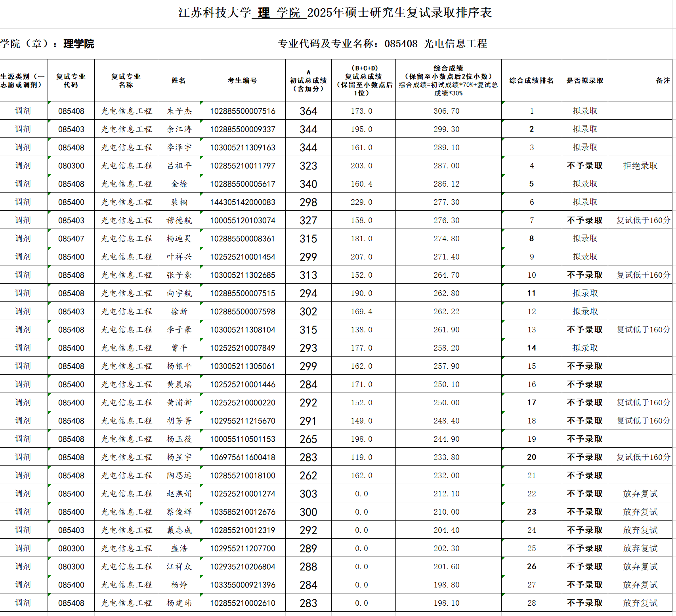Select the name cell 朱子杰
676x616 pixels.
(179, 111)
